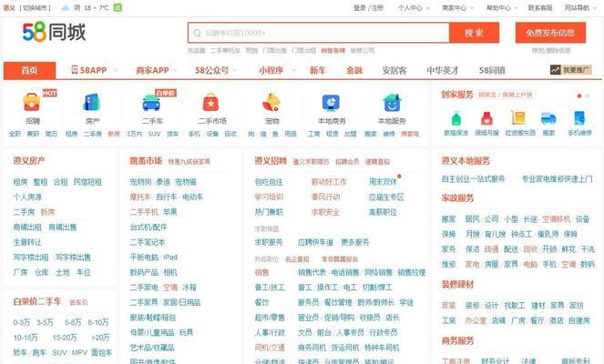The width and height of the screenshot is (604, 364).
Task: Click 0-3万 used car price range
Action: pyautogui.click(x=22, y=322)
